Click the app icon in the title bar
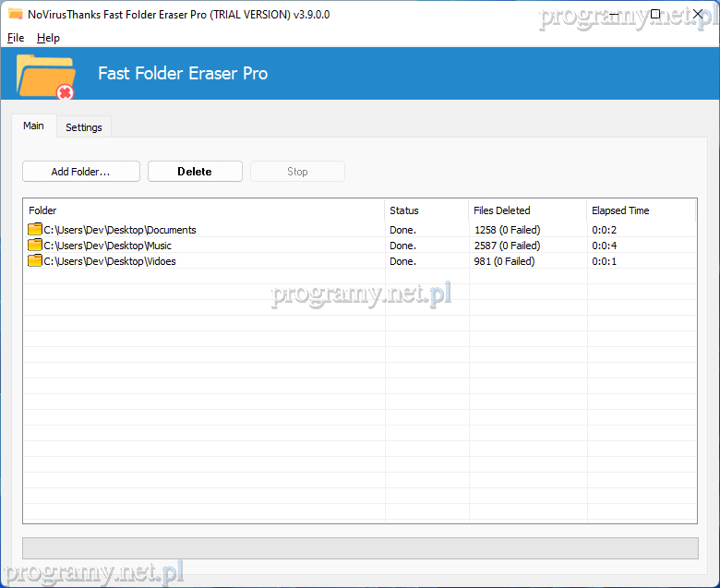Screen dimensions: 720x588 click(x=15, y=15)
